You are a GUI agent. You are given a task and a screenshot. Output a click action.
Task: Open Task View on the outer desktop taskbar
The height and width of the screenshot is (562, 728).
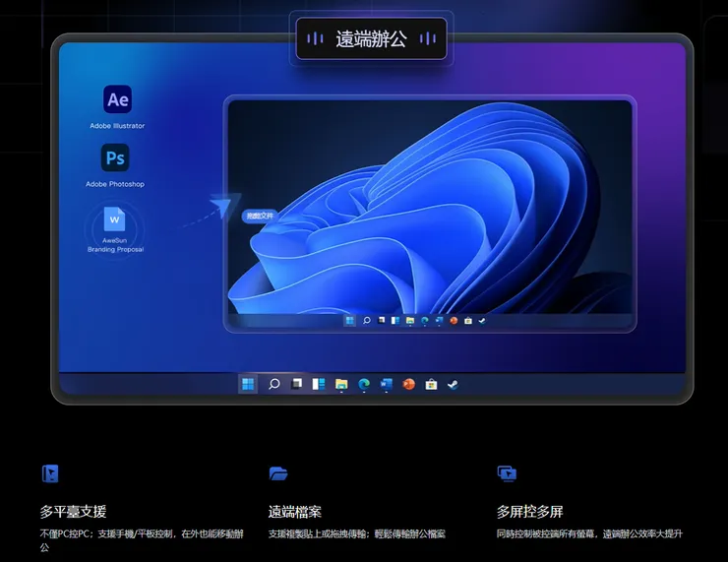click(x=296, y=384)
